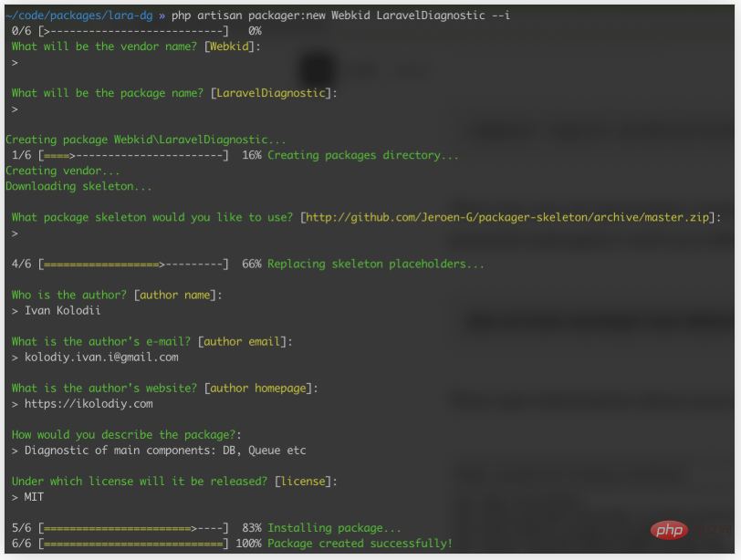741x560 pixels.
Task: Click the default value '[Webkid]'
Action: 229,47
